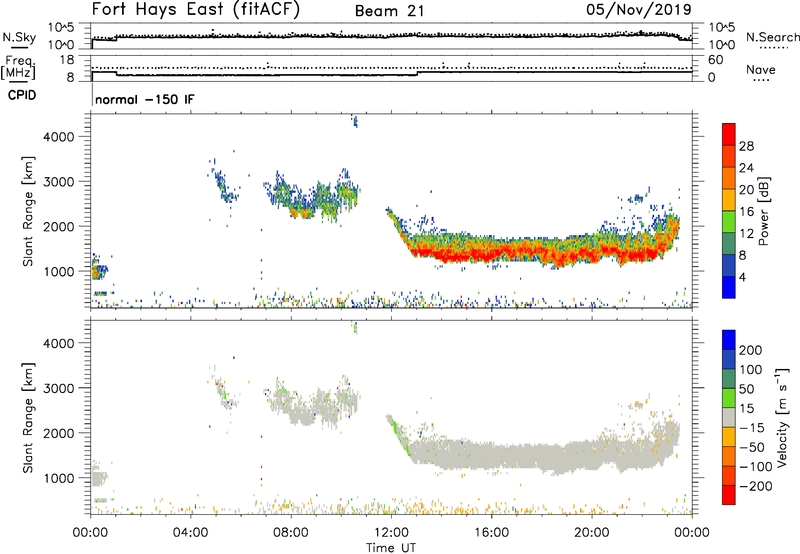Image resolution: width=800 pixels, height=554 pixels.
Task: Click the 'Velocity [m s-1]' colorbar label
Action: coord(782,417)
